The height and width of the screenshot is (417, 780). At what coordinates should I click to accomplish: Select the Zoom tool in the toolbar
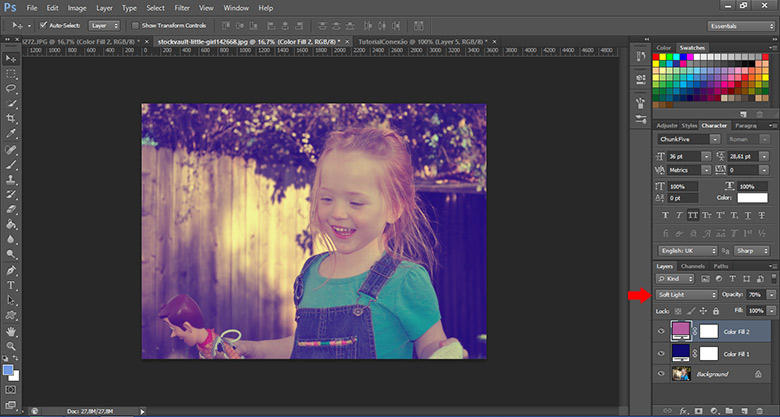(x=11, y=345)
